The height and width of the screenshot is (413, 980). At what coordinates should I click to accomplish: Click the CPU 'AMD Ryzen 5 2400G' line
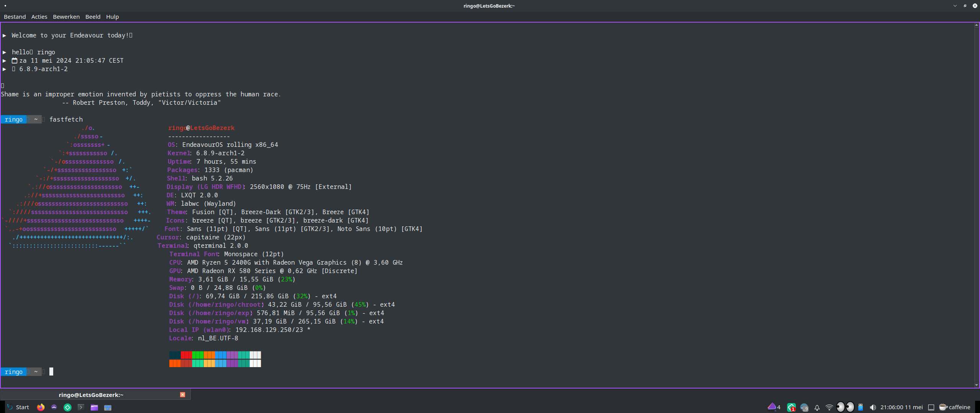pos(286,262)
